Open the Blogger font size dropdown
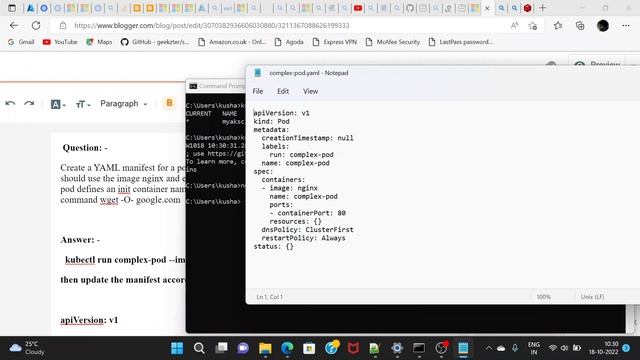The height and width of the screenshot is (360, 640). click(x=83, y=104)
